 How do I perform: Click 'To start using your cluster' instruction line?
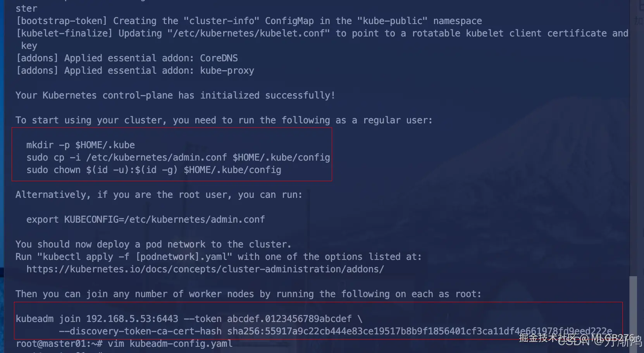click(224, 120)
